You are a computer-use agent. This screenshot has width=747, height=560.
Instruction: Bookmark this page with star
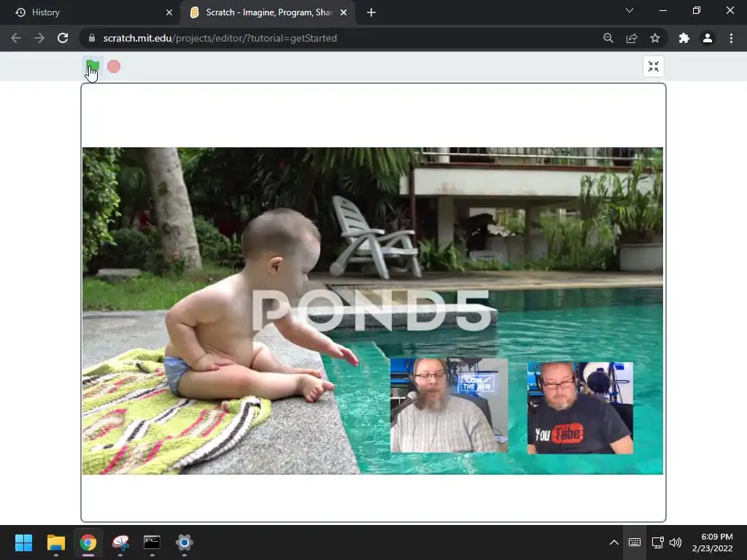655,38
